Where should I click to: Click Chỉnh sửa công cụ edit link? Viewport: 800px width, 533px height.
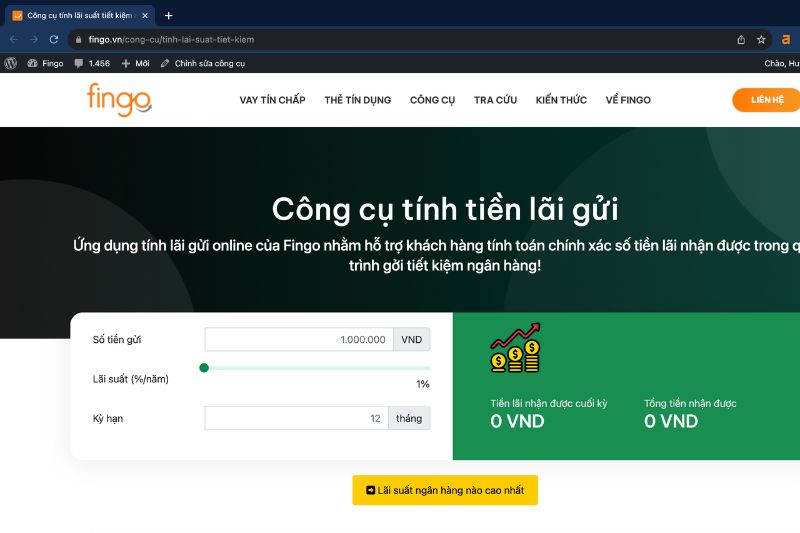tap(203, 63)
